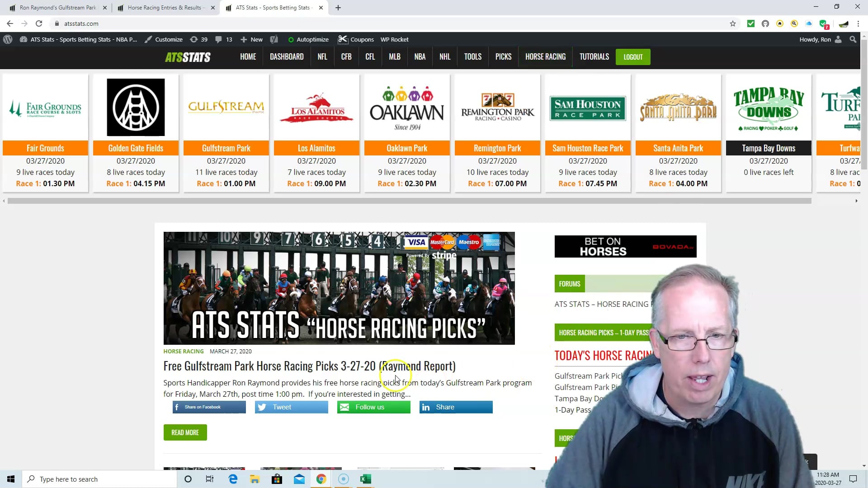Click the taskbar search box
The image size is (868, 488).
click(99, 479)
